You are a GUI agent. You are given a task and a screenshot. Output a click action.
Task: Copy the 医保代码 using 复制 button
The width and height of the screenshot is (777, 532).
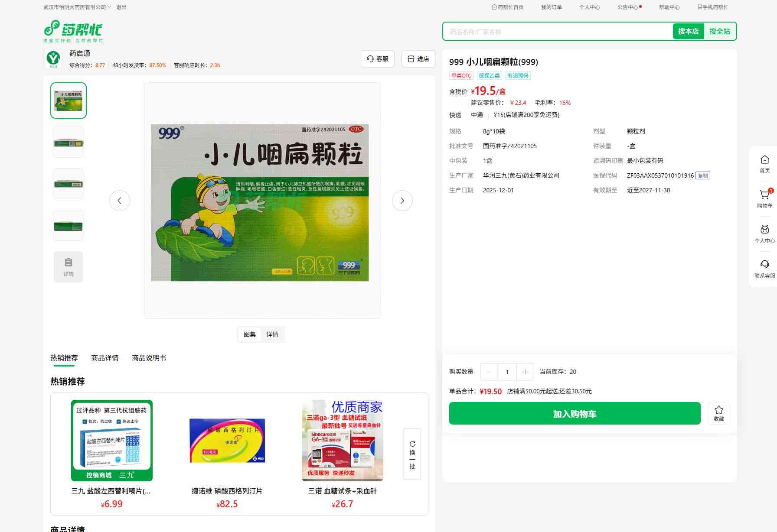coord(703,175)
